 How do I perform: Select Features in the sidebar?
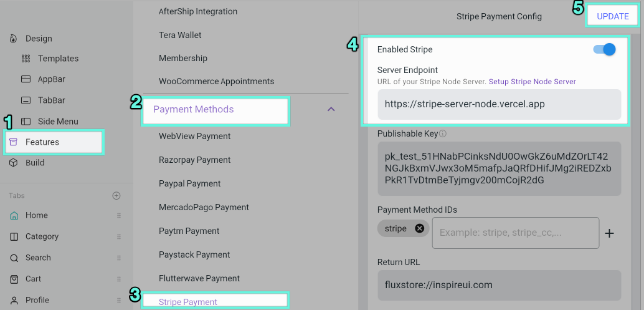click(x=54, y=142)
